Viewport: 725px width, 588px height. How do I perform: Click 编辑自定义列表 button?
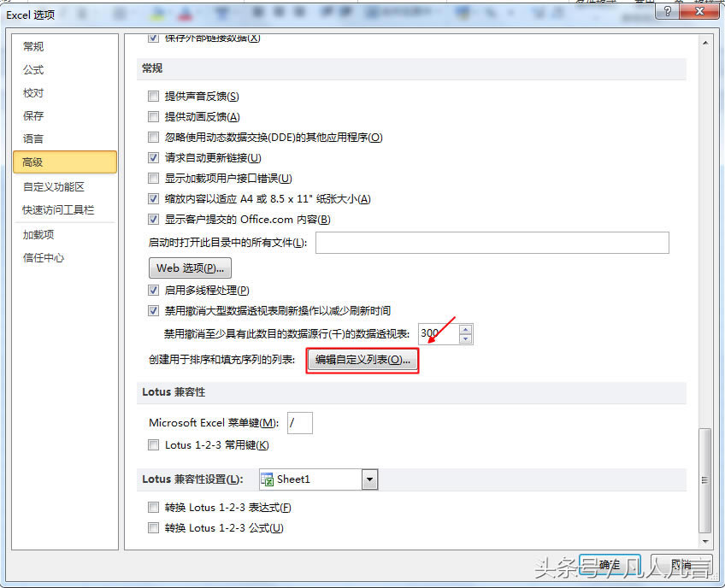362,360
